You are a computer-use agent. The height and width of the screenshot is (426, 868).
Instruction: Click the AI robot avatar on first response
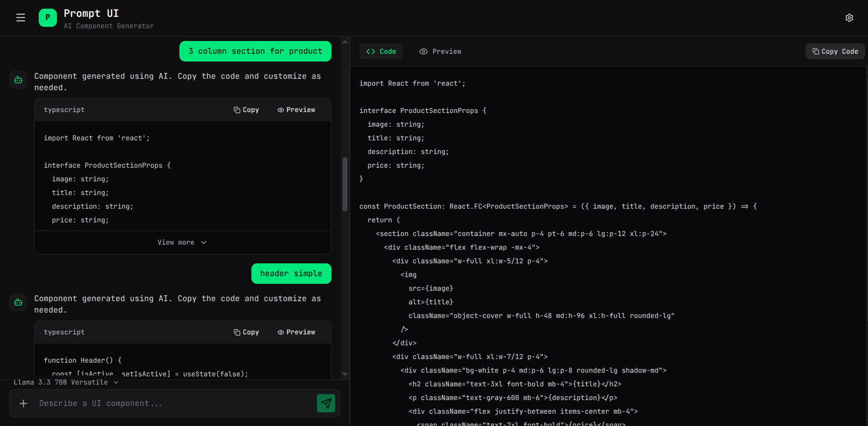pos(18,80)
